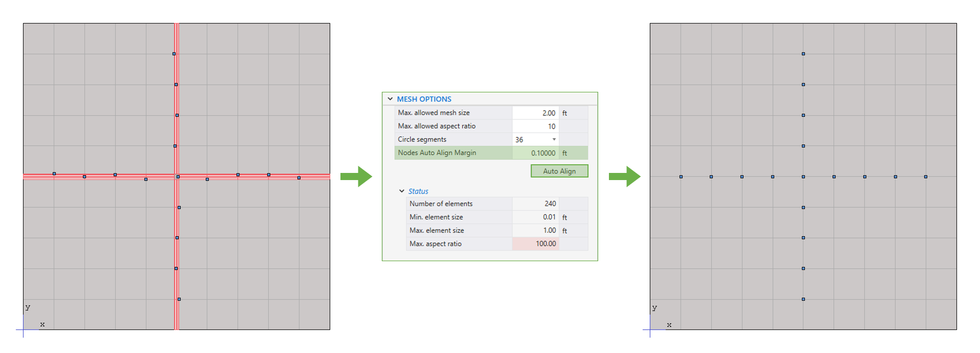Collapse the Status section chevron

click(x=402, y=191)
